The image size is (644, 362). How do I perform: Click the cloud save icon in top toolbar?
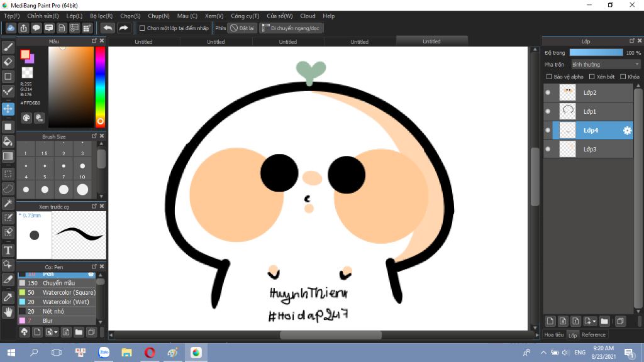coord(11,28)
